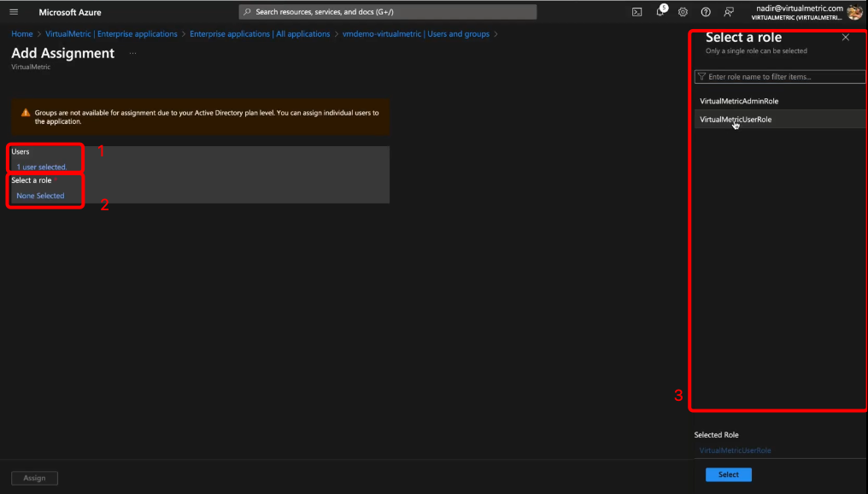Image resolution: width=868 pixels, height=494 pixels.
Task: Open Enterprise applications | All applications breadcrumb
Action: [260, 34]
